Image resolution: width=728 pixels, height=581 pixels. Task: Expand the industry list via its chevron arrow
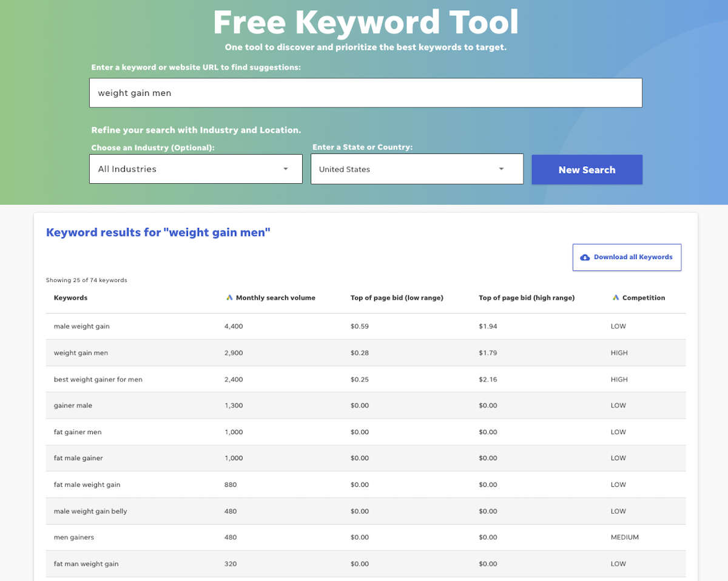point(285,169)
